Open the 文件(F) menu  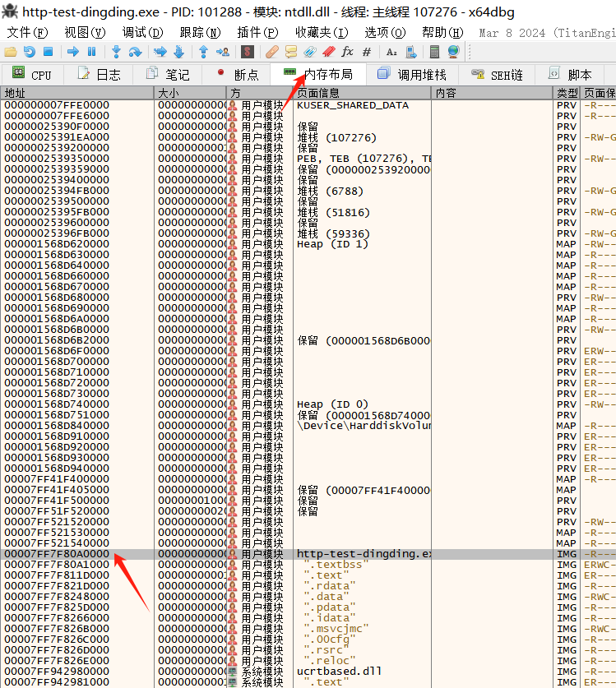pos(27,33)
